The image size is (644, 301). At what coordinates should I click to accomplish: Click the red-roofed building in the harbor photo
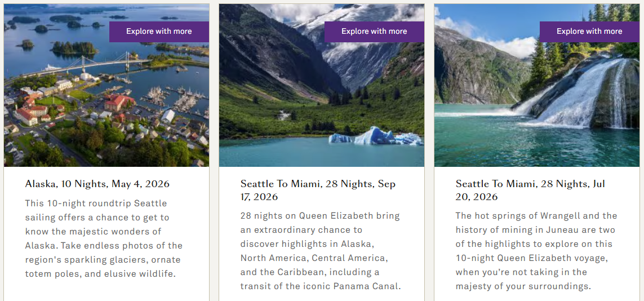[117, 103]
